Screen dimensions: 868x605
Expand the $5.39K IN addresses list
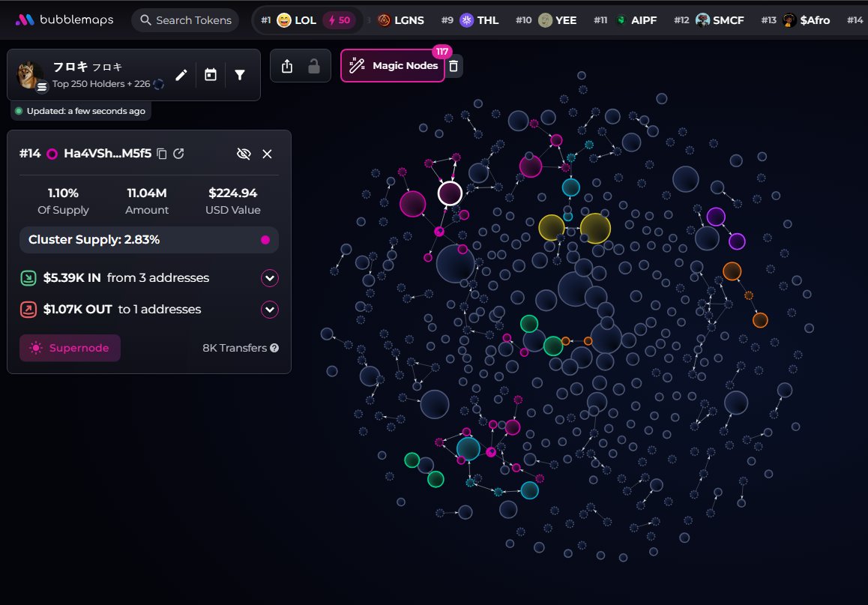[x=270, y=278]
